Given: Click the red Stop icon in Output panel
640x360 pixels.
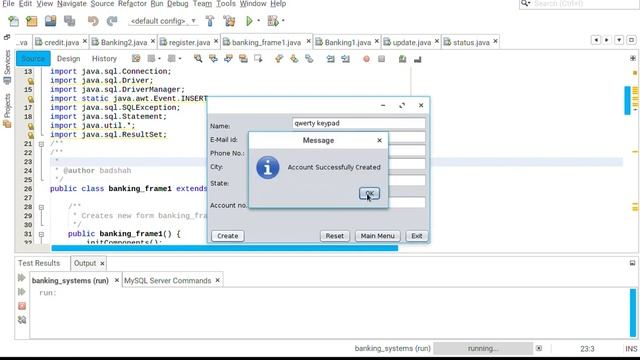Looking at the screenshot, I should point(22,306).
